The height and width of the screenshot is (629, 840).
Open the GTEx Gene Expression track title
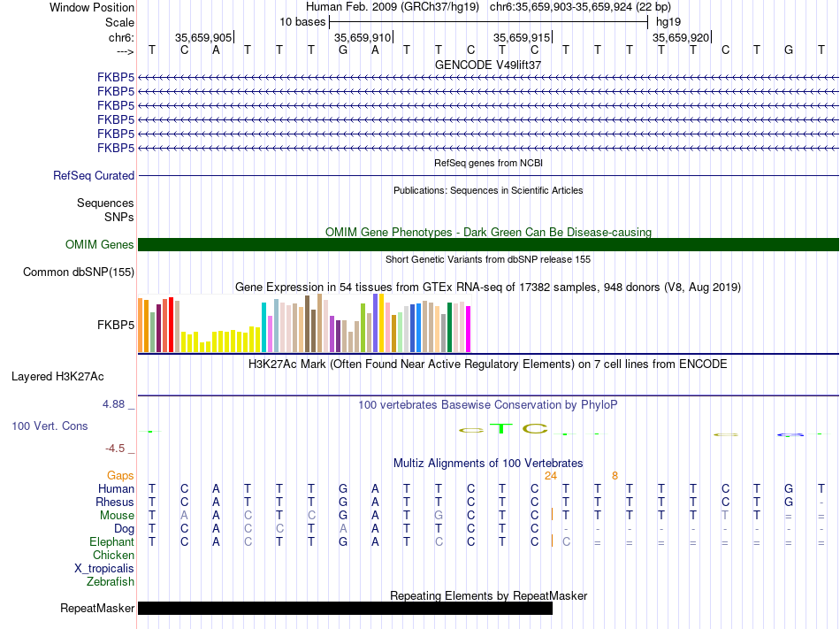pos(488,288)
